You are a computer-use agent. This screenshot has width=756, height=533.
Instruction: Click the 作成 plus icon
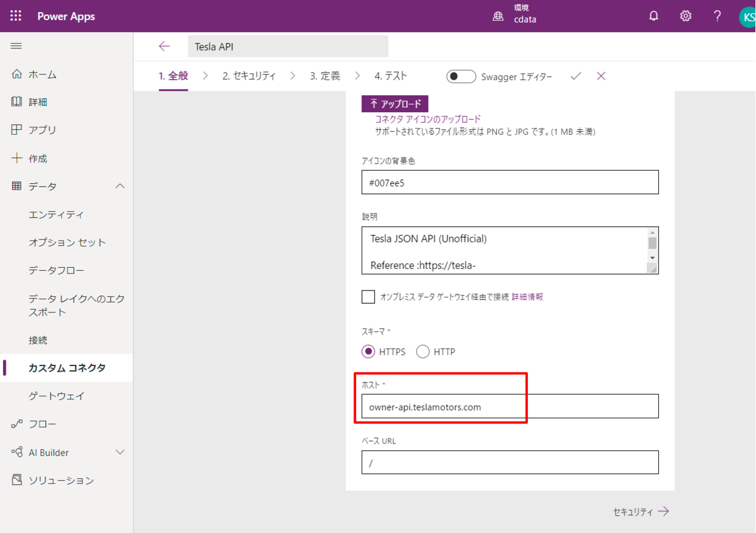[x=17, y=158]
